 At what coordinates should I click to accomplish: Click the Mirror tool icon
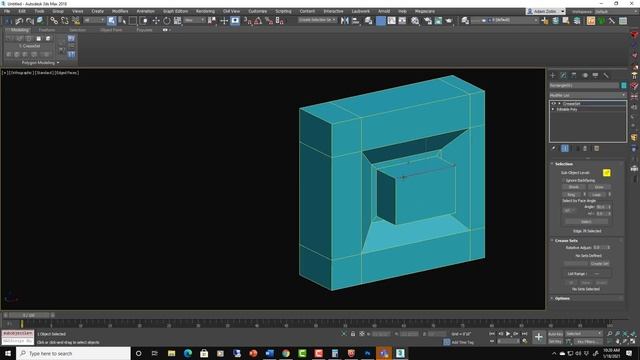345,20
